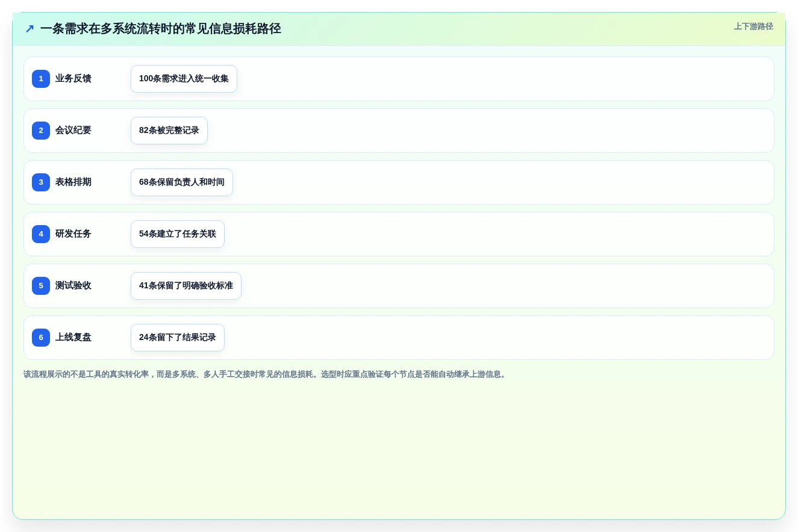
Task: Click the 68条保留负责人和时间 chip
Action: pyautogui.click(x=182, y=182)
